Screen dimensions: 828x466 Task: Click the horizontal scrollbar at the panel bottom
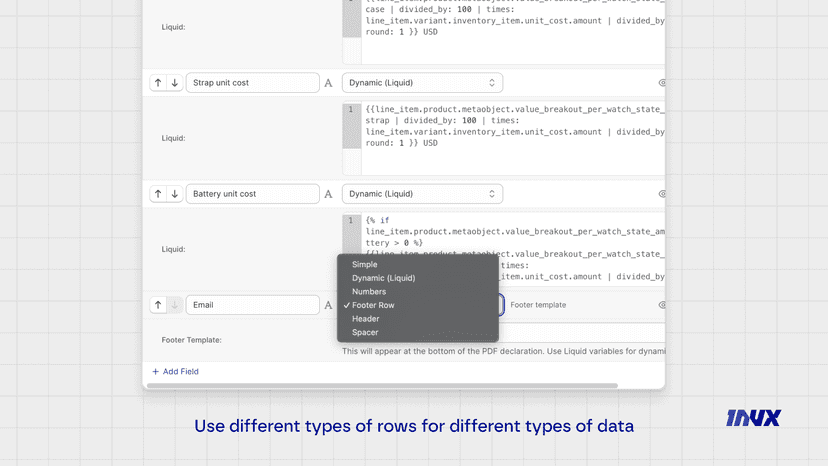click(382, 386)
